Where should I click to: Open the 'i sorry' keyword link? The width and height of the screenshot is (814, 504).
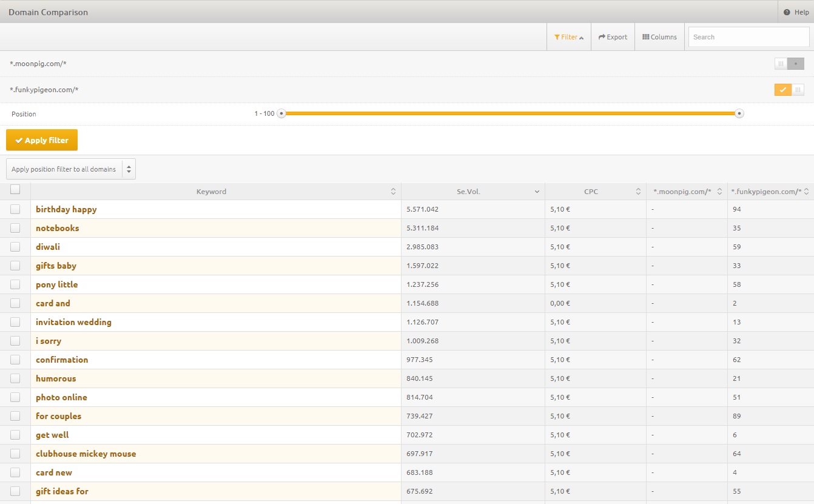click(x=49, y=341)
